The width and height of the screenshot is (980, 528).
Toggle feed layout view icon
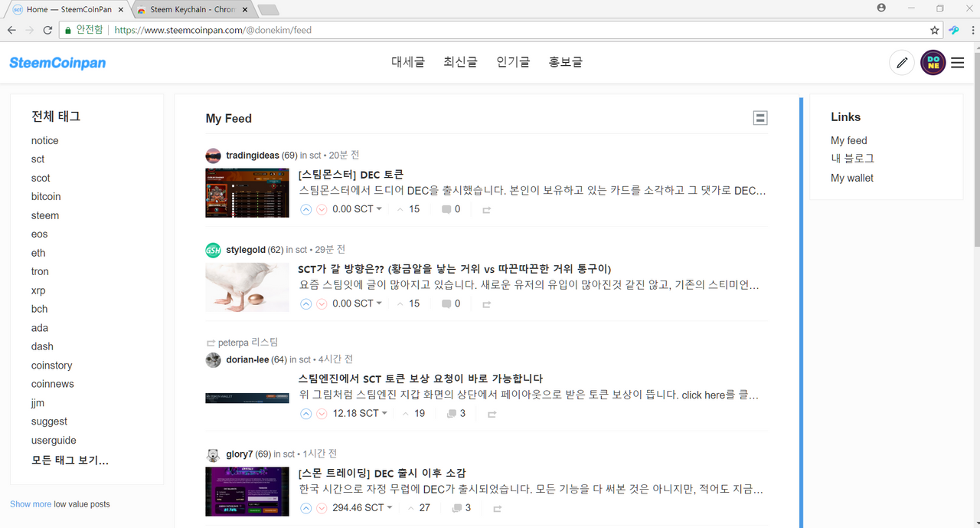pos(760,118)
